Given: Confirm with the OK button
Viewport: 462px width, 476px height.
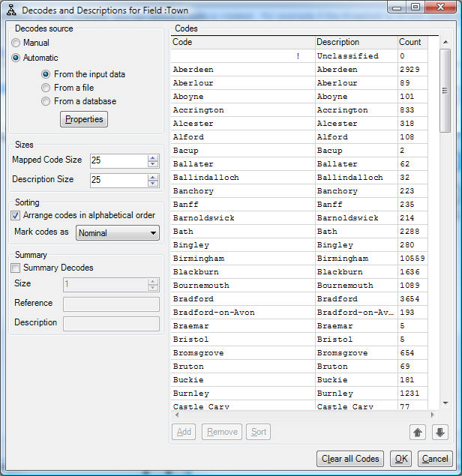Looking at the screenshot, I should [x=401, y=459].
